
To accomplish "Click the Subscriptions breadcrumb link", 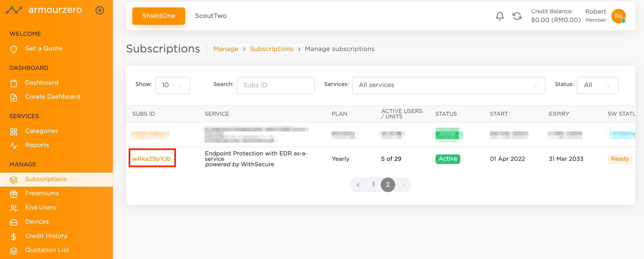I will click(x=271, y=49).
